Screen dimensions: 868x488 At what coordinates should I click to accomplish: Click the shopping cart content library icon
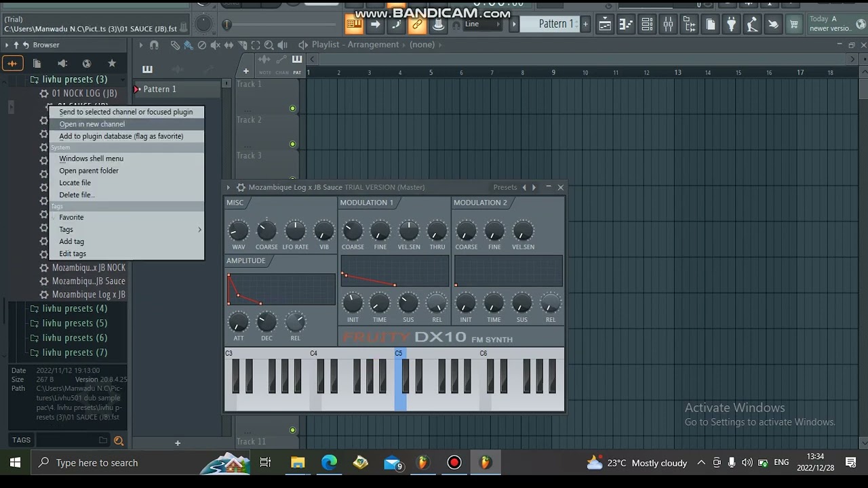point(794,25)
